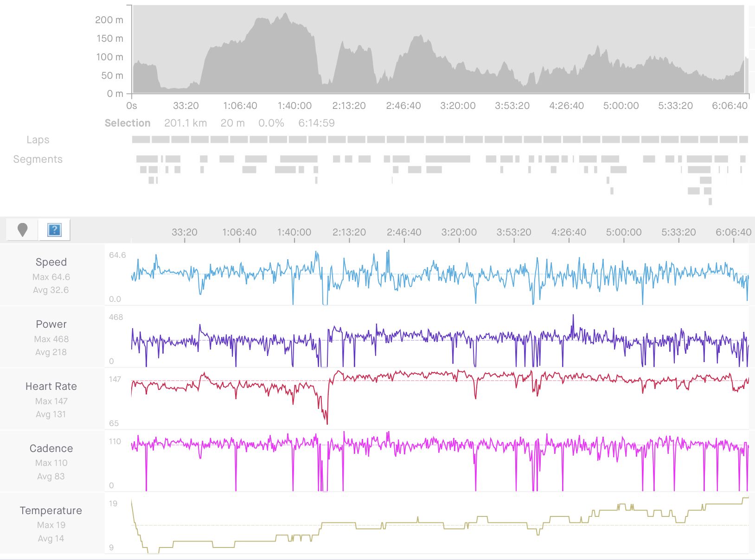Click the 3:20:00 tick on lower time axis
Screen dimensions: 755x560
click(x=459, y=232)
